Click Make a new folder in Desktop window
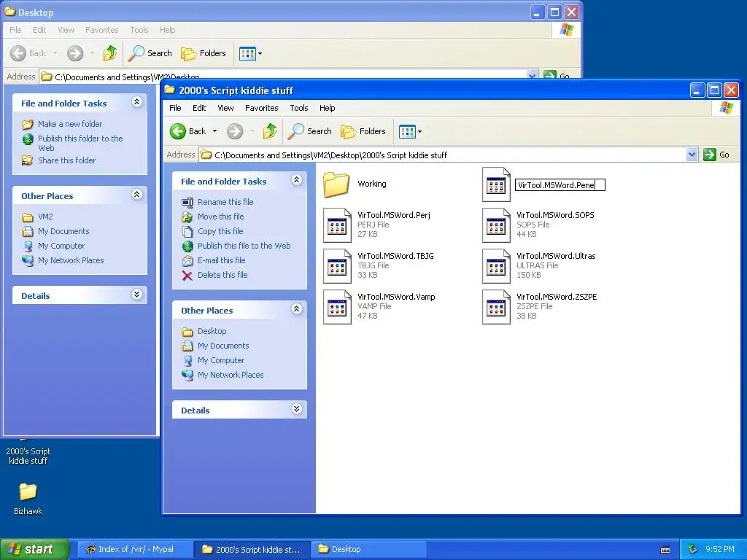 [x=70, y=124]
